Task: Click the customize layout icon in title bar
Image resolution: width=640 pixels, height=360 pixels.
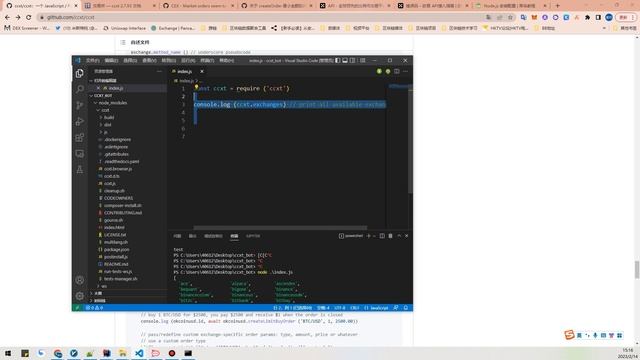Action: 362,60
